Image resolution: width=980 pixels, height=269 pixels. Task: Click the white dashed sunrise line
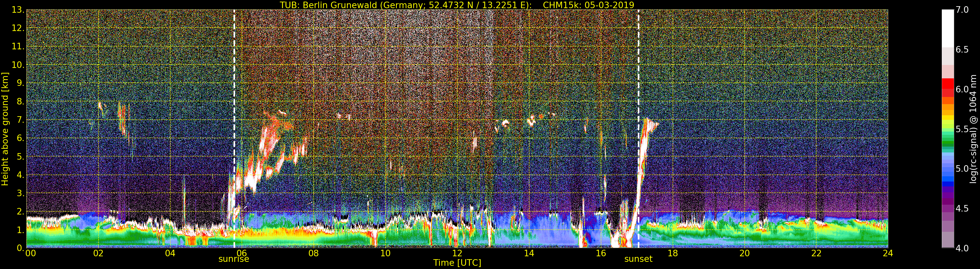(234, 129)
